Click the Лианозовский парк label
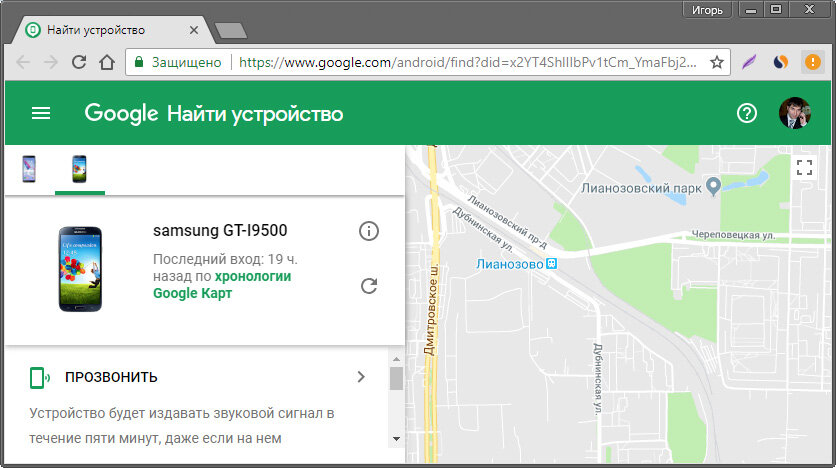The width and height of the screenshot is (836, 468). tap(641, 188)
